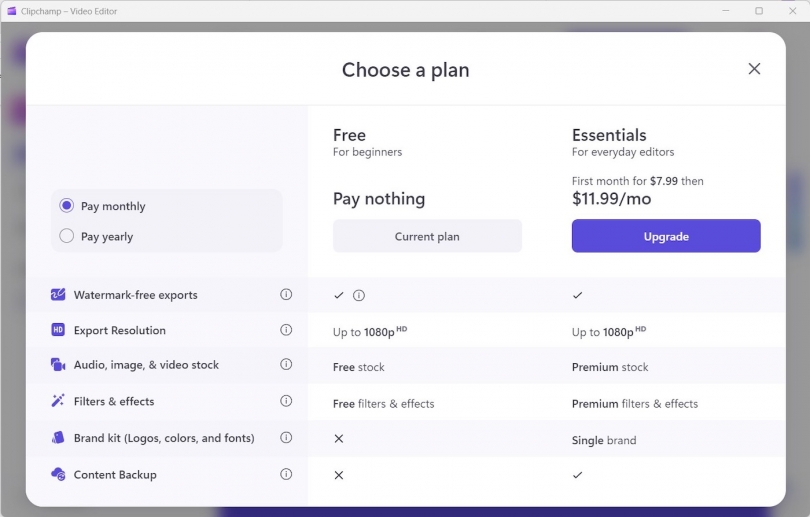Click the Export Resolution HD icon
This screenshot has height=517, width=810.
pos(58,330)
